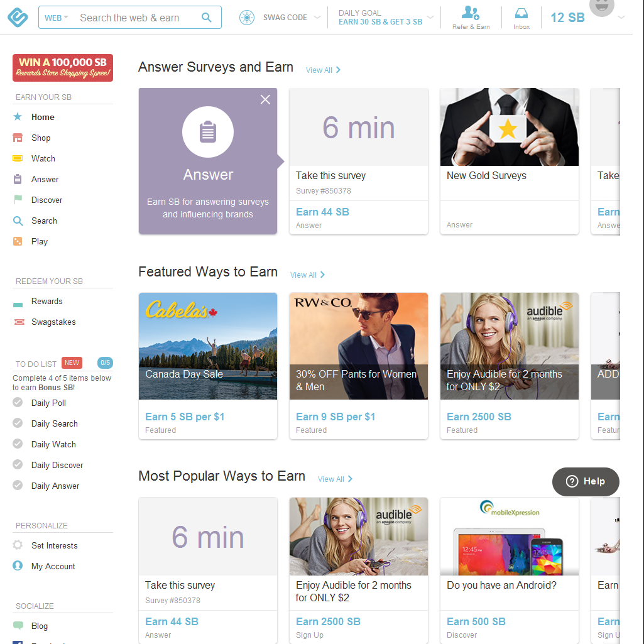The height and width of the screenshot is (644, 644).
Task: Click the Swag Code sun icon
Action: click(247, 18)
